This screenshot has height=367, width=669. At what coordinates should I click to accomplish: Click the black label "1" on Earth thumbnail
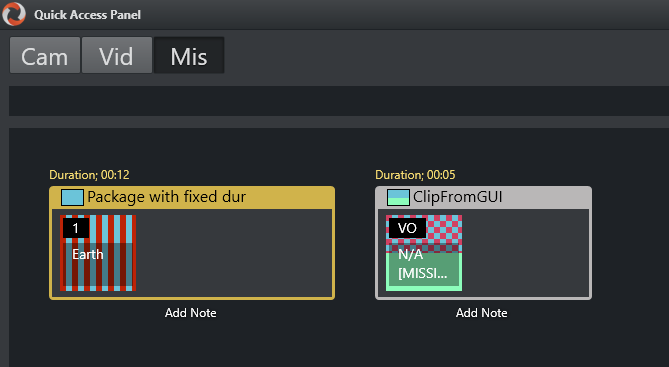click(x=76, y=228)
